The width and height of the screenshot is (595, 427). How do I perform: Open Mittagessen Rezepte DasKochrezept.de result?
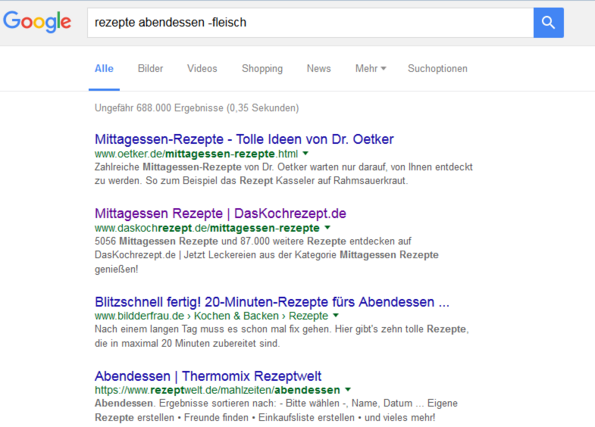click(x=220, y=213)
